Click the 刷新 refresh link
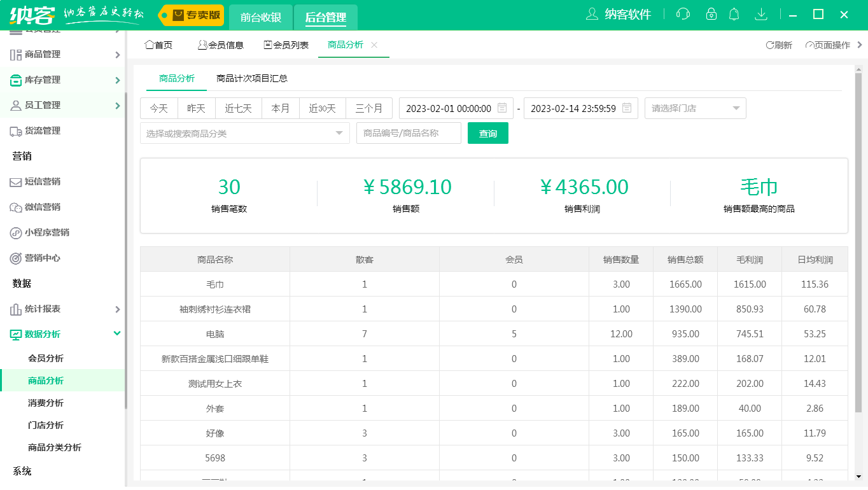The width and height of the screenshot is (868, 490). click(779, 45)
